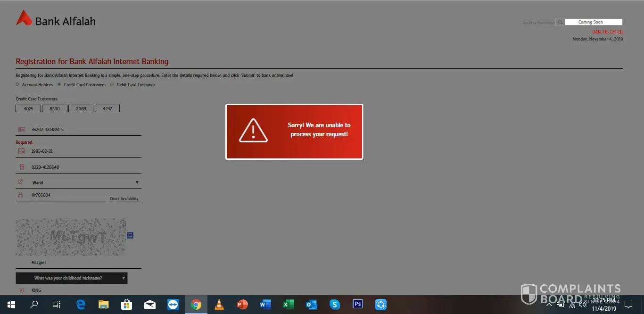
Task: Open TeamViewer from the taskbar
Action: [x=173, y=305]
